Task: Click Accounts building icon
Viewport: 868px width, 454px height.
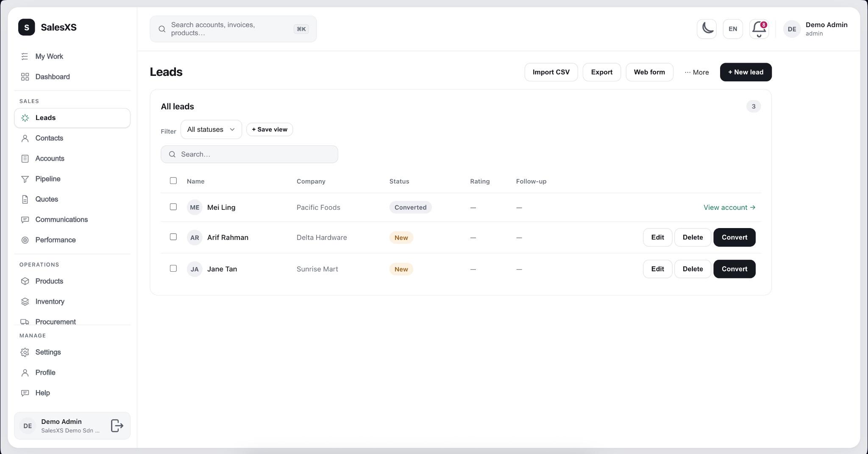Action: 25,159
